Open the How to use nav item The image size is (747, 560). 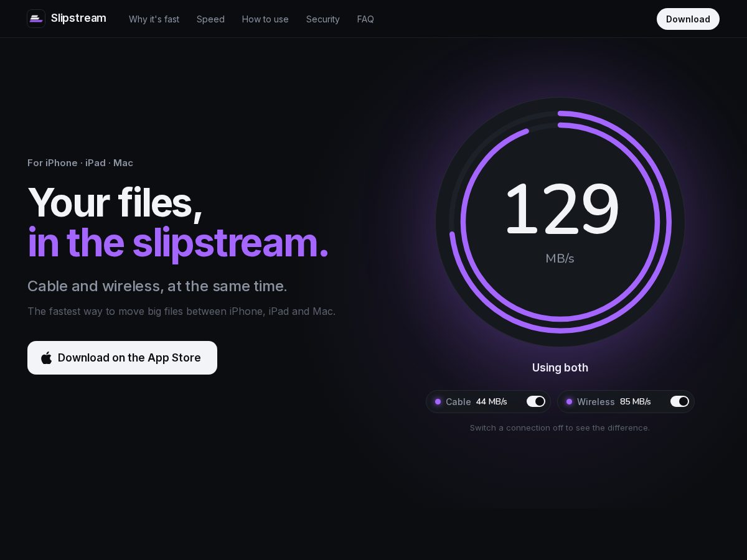click(265, 19)
